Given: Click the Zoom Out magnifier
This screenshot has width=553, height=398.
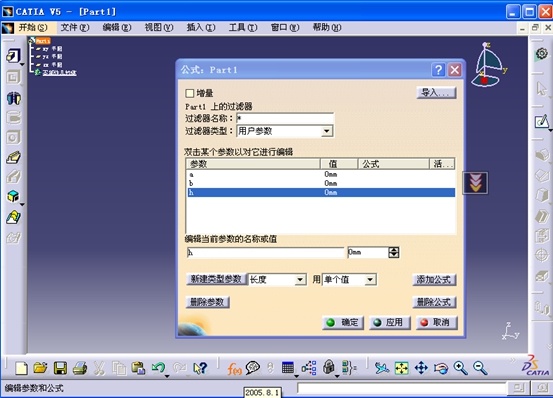Looking at the screenshot, I should tap(480, 368).
